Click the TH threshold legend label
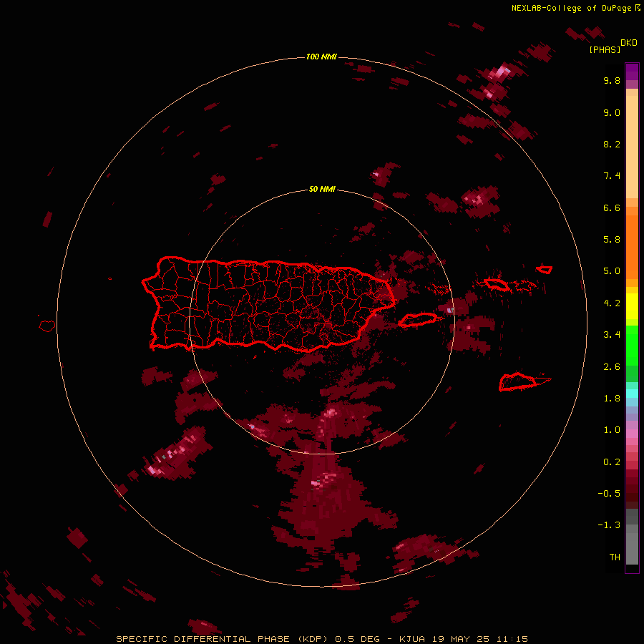 615,557
